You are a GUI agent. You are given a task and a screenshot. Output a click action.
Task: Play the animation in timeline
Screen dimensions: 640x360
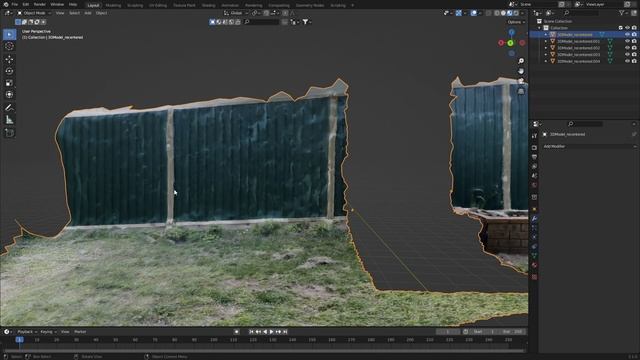271,332
